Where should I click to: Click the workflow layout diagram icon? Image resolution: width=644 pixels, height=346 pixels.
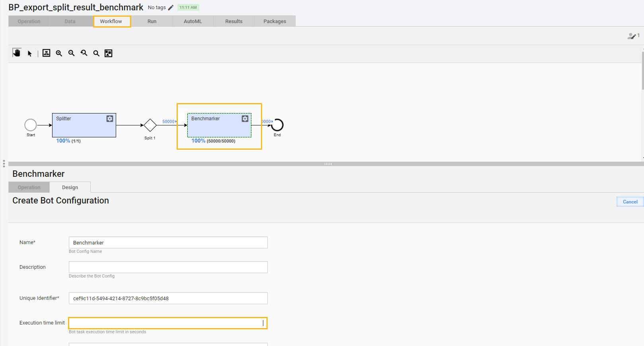point(47,53)
